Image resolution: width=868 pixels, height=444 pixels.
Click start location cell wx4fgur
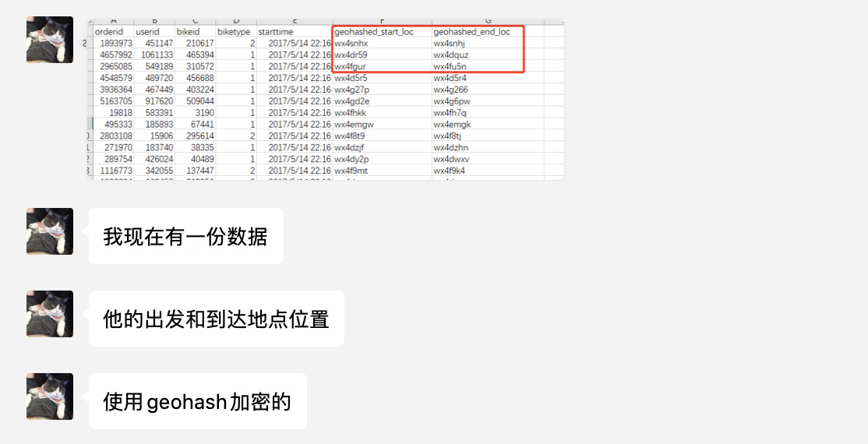pyautogui.click(x=382, y=66)
